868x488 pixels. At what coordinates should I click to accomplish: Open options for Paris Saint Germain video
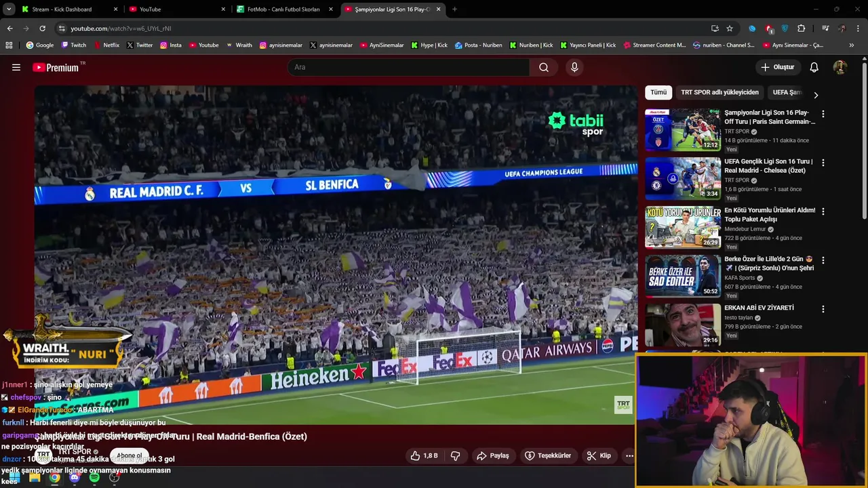823,114
